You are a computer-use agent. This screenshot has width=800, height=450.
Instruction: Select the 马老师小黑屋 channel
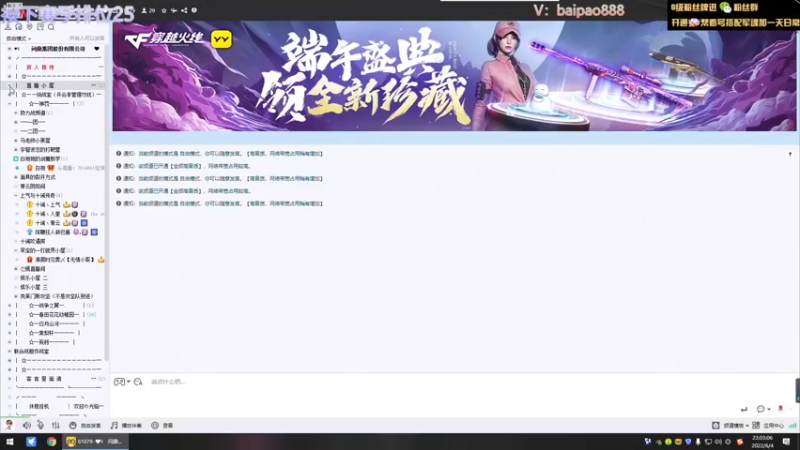click(35, 140)
